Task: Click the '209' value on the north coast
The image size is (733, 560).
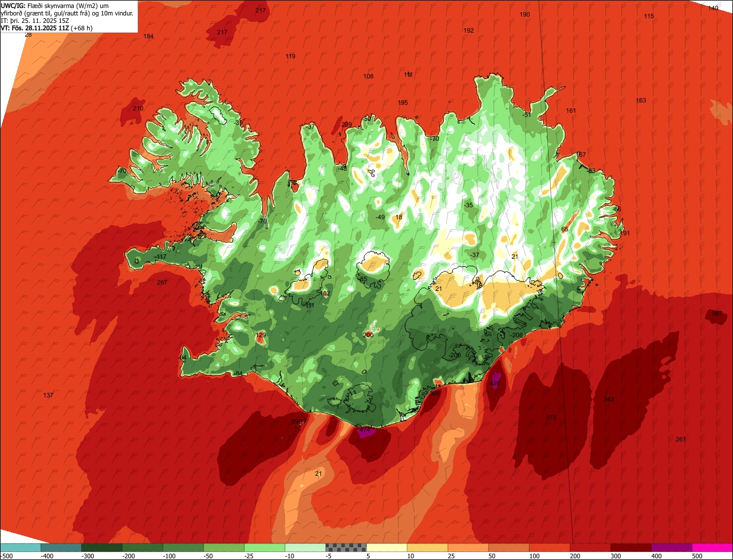Action: [x=346, y=124]
